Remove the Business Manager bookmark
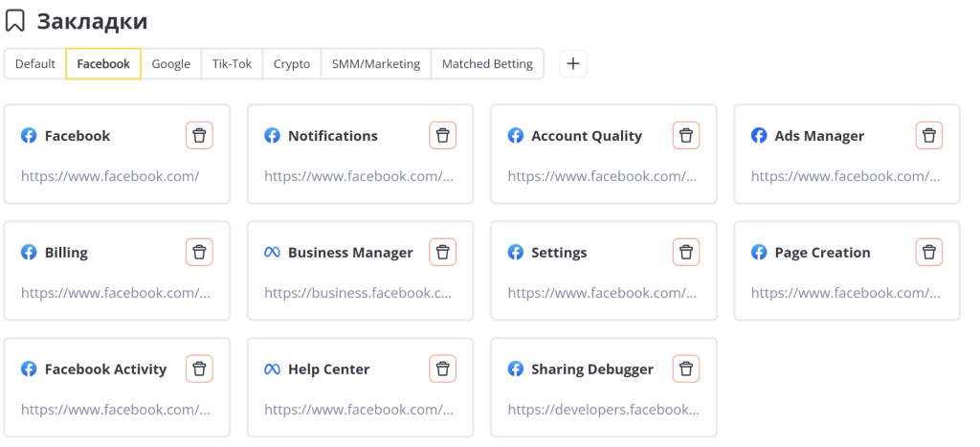This screenshot has height=447, width=980. [442, 252]
